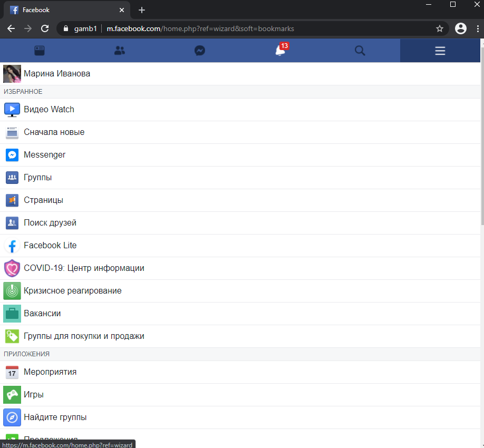Click the Игры gamepad icon

(x=12, y=395)
